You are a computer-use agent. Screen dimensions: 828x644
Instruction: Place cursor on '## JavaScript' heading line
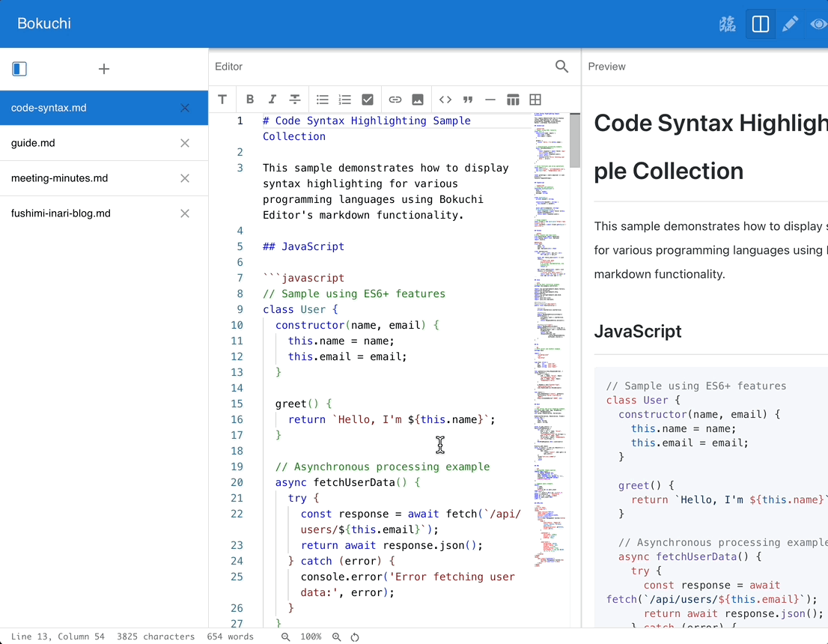coord(304,246)
